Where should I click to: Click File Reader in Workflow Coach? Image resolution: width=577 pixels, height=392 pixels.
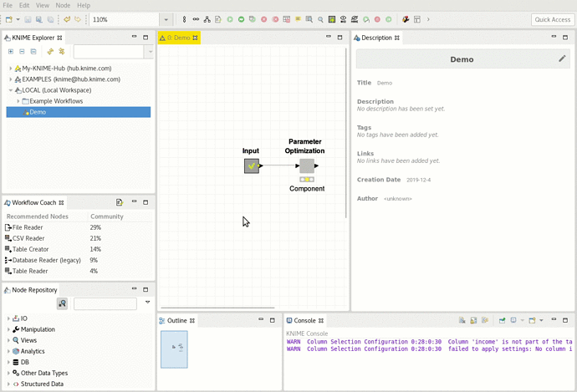[28, 227]
